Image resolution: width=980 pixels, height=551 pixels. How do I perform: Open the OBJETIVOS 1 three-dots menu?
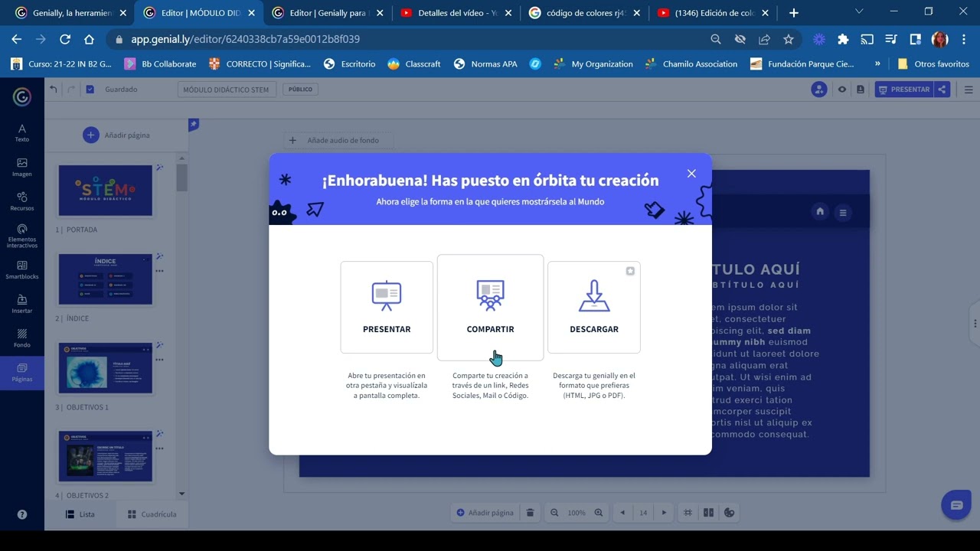[x=160, y=360]
